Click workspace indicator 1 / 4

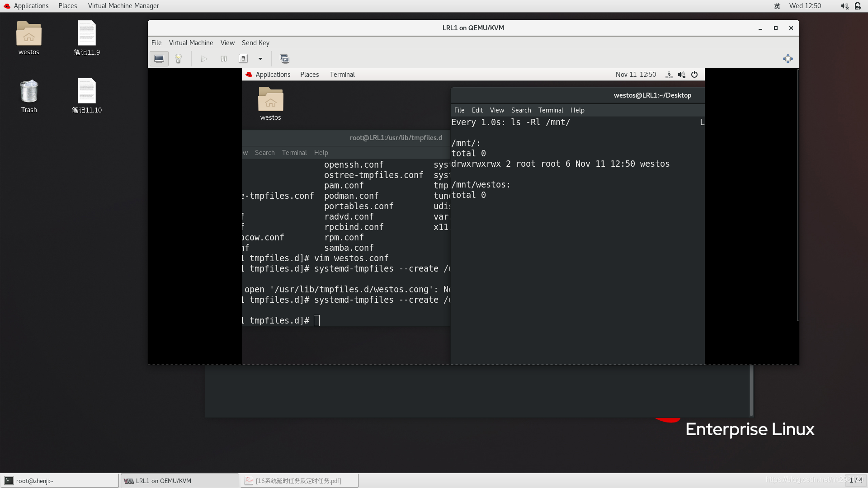pyautogui.click(x=856, y=480)
